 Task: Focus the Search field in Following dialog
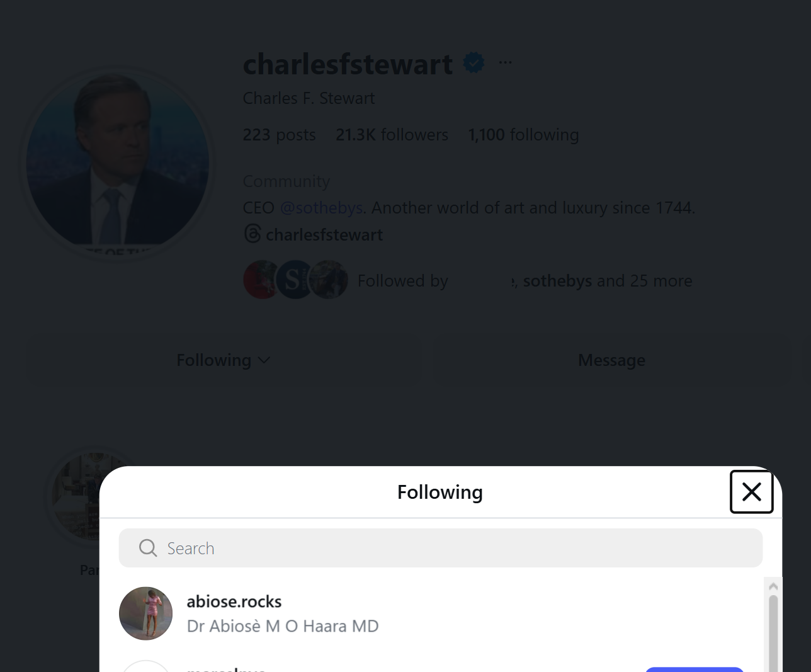pos(441,548)
